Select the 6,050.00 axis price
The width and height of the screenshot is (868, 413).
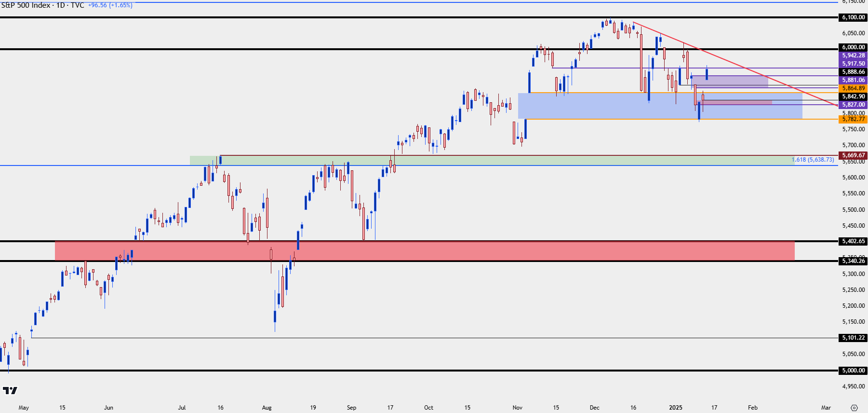(x=854, y=33)
